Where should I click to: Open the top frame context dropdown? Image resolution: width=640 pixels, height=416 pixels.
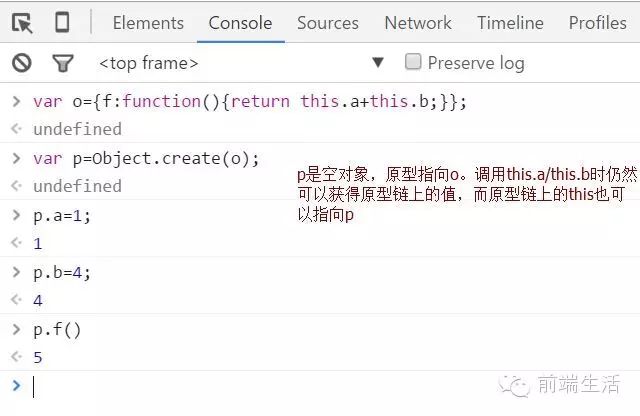(x=148, y=63)
